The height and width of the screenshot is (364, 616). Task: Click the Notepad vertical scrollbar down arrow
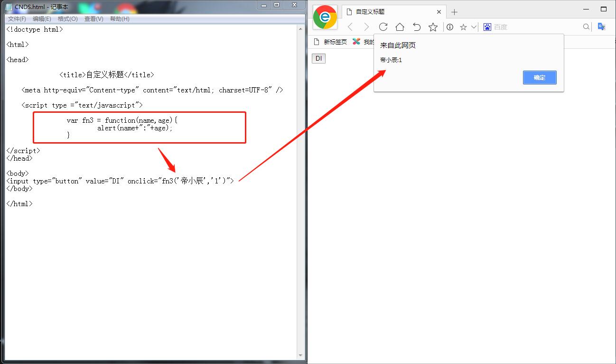click(301, 355)
